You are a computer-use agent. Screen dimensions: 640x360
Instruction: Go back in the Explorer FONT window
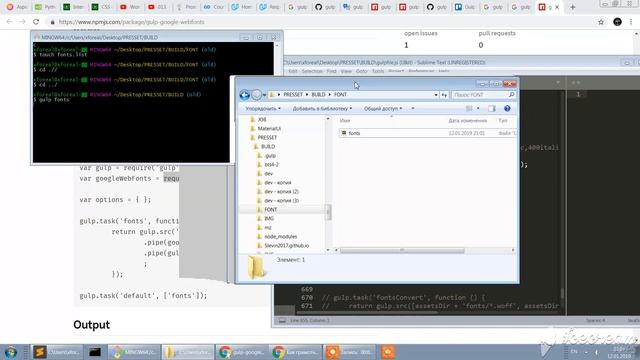click(244, 95)
